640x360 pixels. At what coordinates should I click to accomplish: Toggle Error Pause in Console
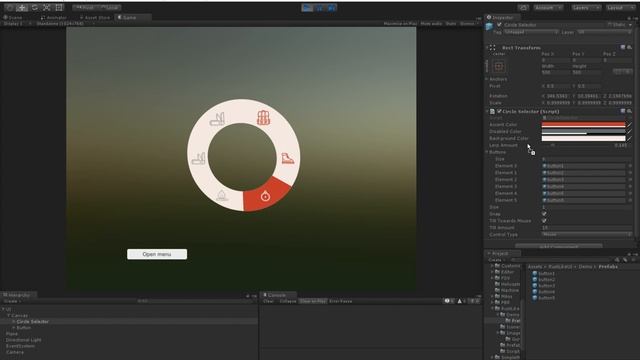340,301
